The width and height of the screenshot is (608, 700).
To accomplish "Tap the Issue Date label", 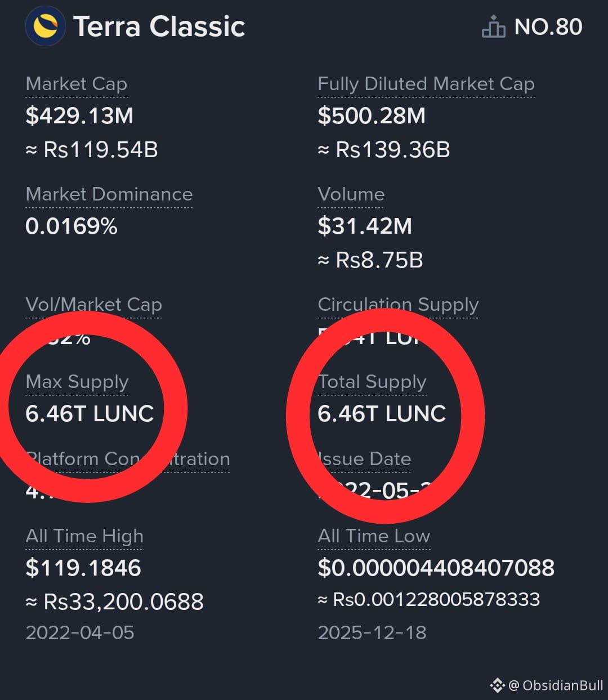I will (x=364, y=459).
